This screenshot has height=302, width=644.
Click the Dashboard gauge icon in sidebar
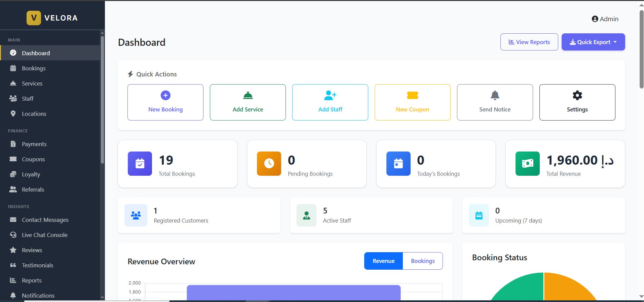[13, 53]
